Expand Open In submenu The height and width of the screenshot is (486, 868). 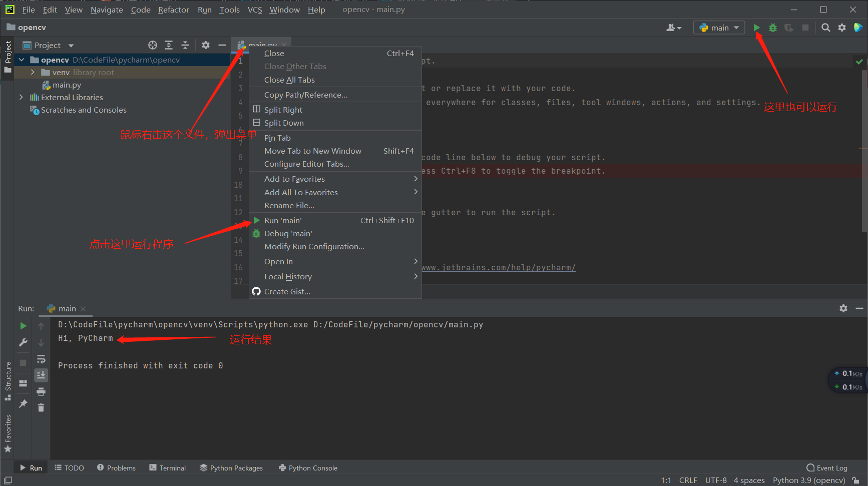click(335, 261)
